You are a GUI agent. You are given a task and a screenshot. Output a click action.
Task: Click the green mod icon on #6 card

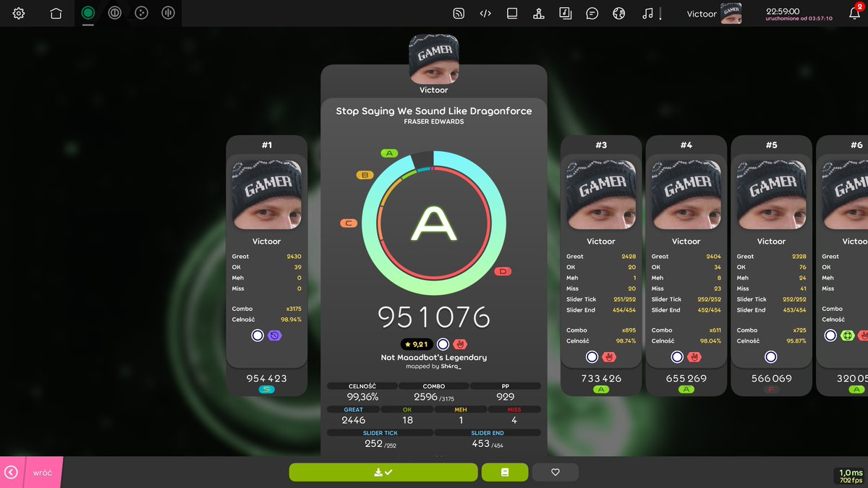point(847,335)
